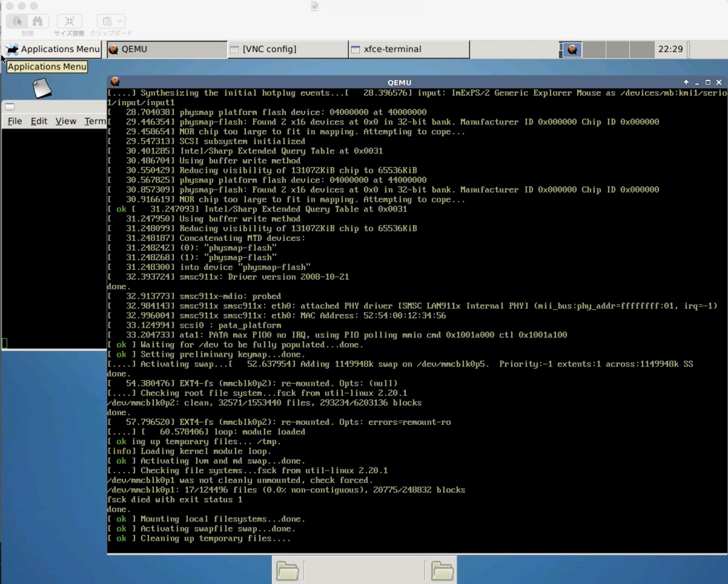Select the first workspace with QEMU thumbnail
Screen dimensions: 728x584
click(x=571, y=49)
